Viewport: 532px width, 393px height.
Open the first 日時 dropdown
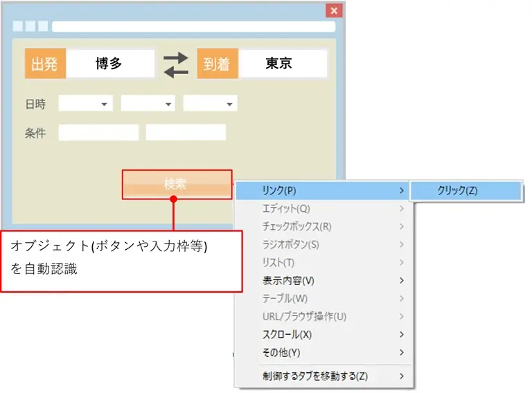pyautogui.click(x=86, y=104)
